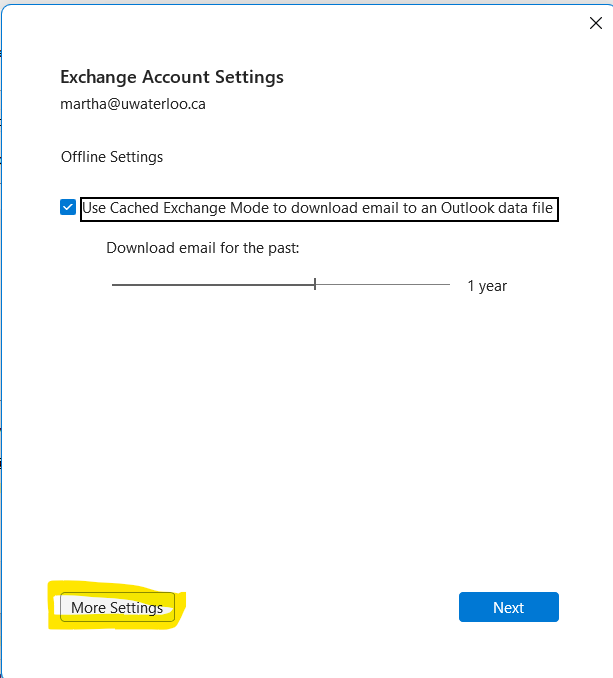This screenshot has width=613, height=678.
Task: Click the far right end of email slider
Action: [448, 285]
